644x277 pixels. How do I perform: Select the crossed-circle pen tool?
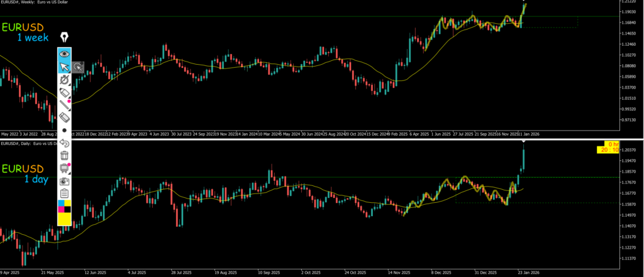[x=64, y=80]
